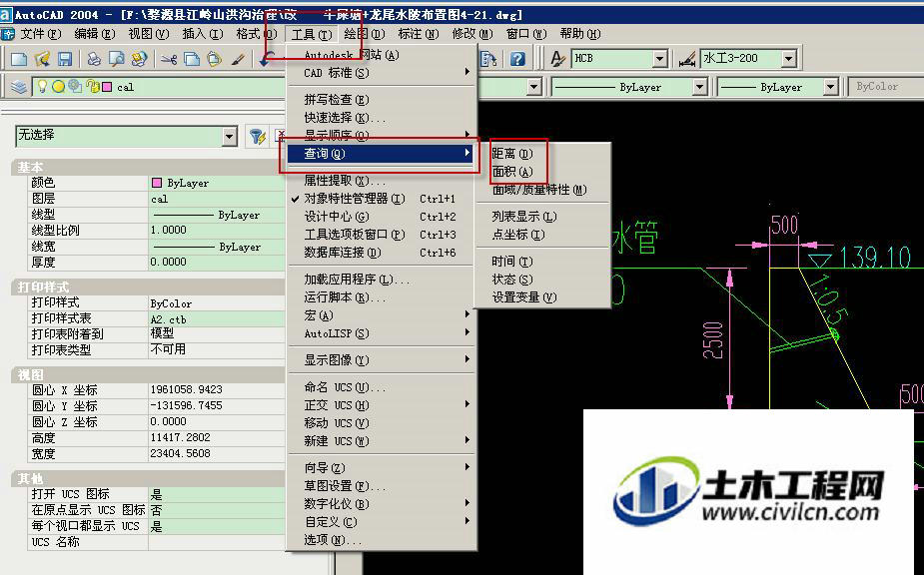Click the pink color swatch of layer cal

pos(107,87)
